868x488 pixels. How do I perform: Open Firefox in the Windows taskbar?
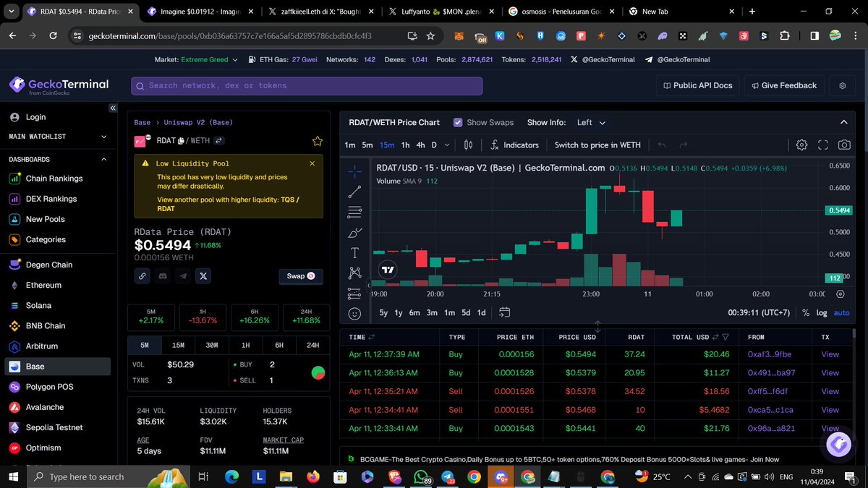click(312, 477)
